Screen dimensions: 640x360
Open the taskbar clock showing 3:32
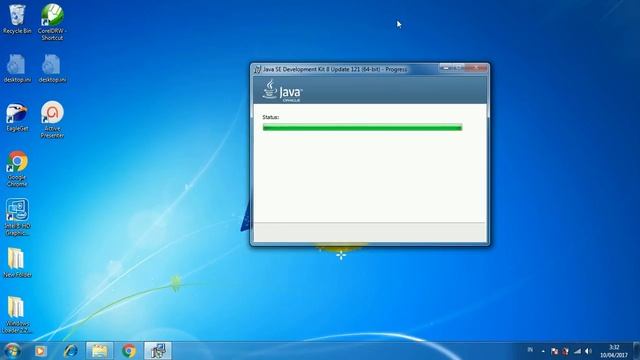(x=614, y=351)
